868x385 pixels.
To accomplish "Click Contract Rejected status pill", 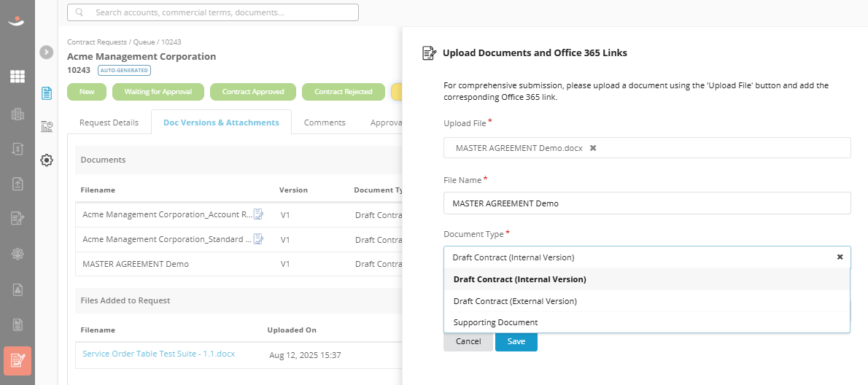I will [344, 92].
